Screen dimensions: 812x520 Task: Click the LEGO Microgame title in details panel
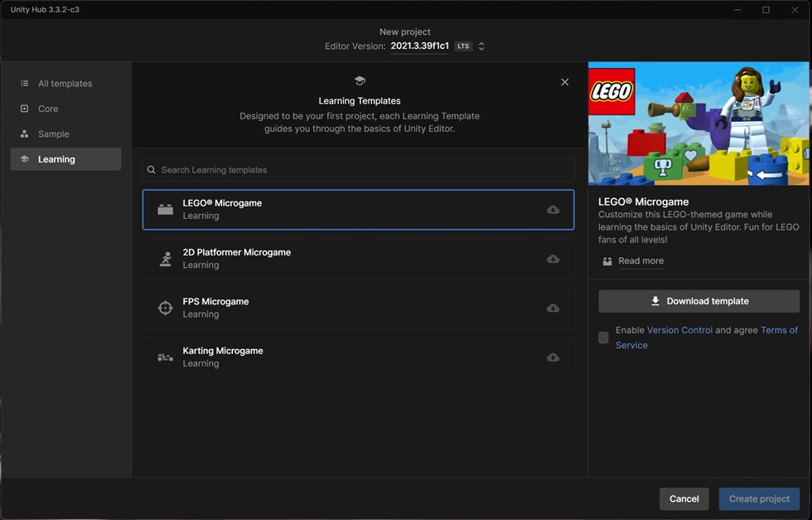coord(643,202)
